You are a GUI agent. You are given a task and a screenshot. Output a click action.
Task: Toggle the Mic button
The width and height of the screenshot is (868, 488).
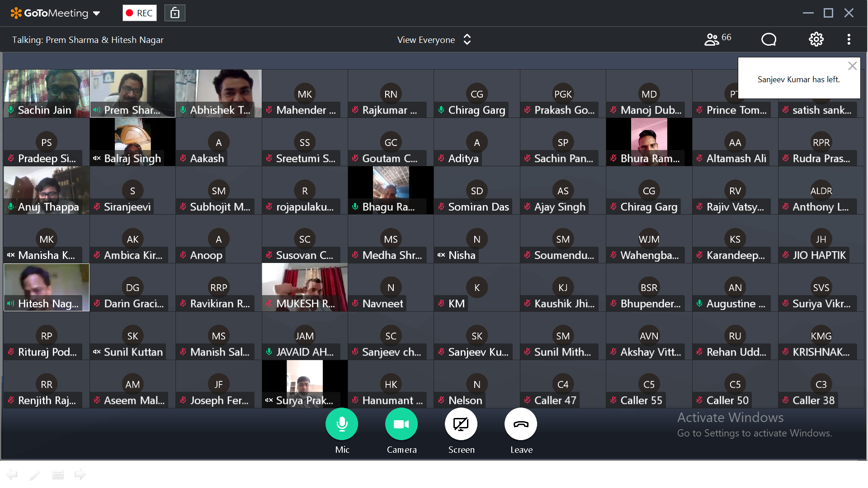click(342, 424)
